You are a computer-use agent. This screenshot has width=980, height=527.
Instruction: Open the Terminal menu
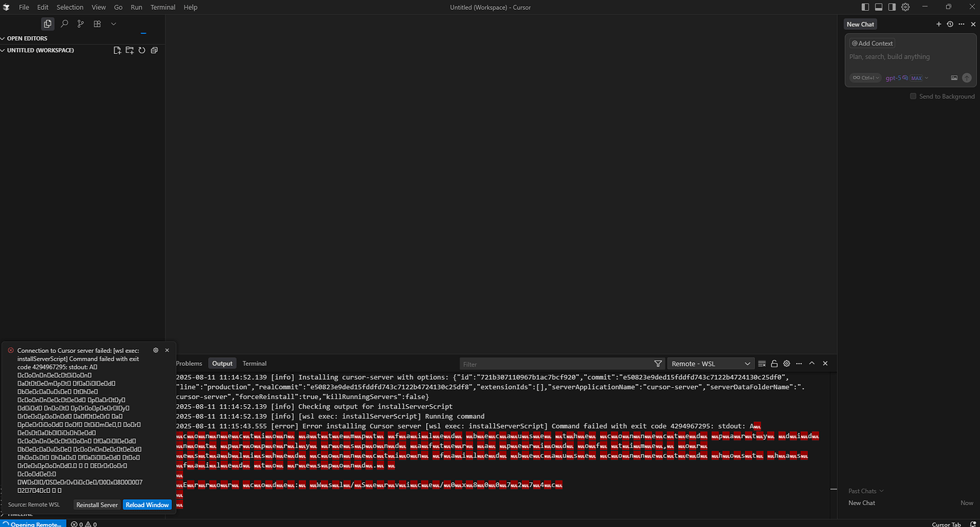tap(163, 7)
